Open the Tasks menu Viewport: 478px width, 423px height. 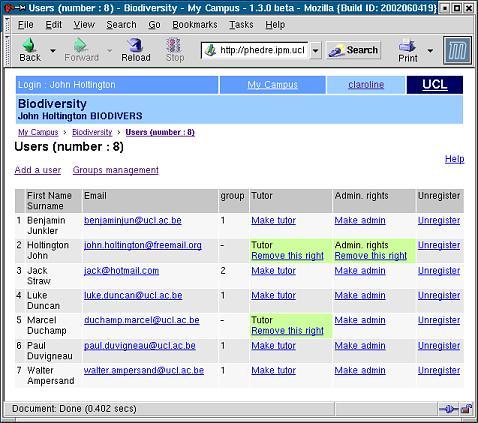coord(241,25)
